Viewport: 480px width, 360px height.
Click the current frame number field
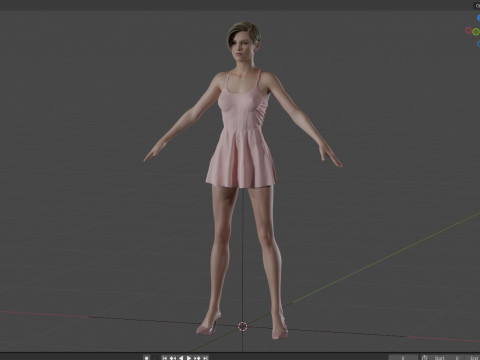tap(403, 358)
